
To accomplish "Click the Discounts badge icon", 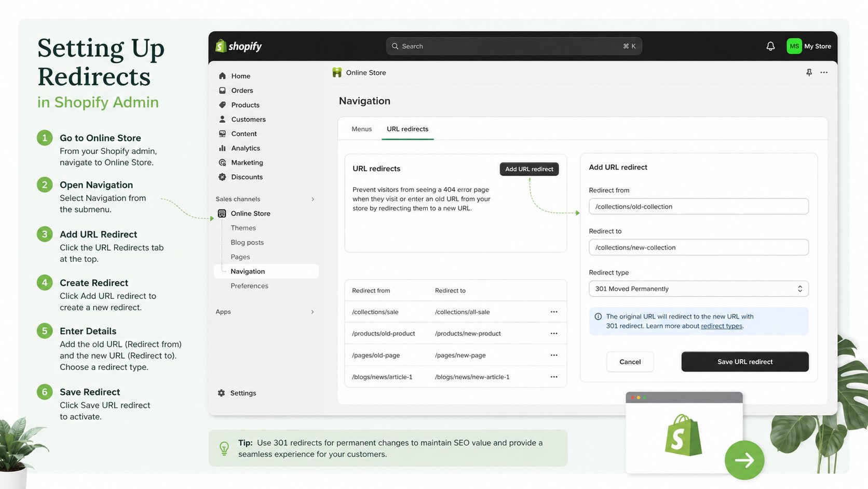I will (222, 177).
